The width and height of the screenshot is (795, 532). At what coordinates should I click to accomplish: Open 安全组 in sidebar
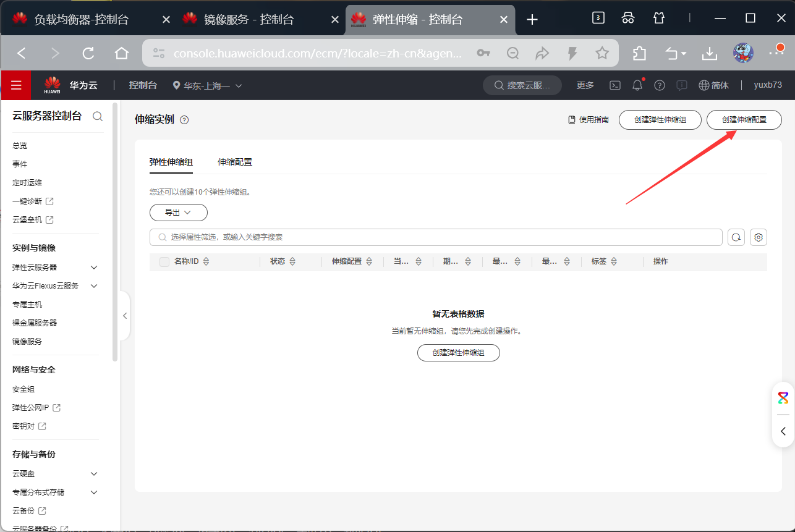(x=23, y=389)
